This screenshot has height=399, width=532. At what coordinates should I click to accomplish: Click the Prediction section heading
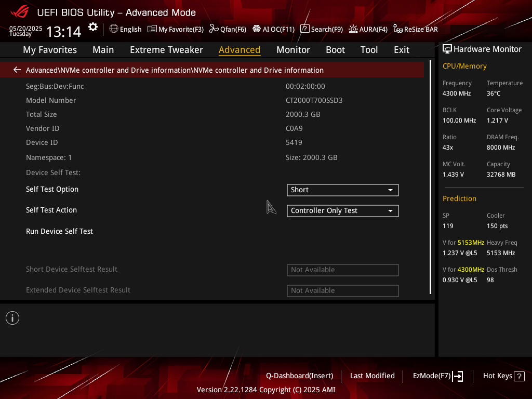pos(459,198)
